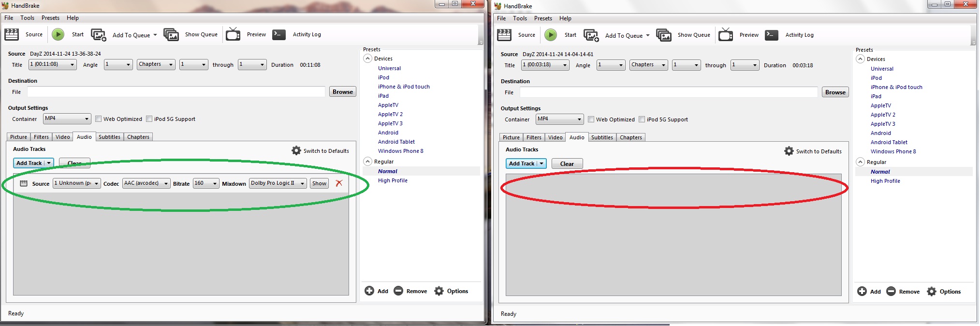Click Add preset plus icon in left window
Image resolution: width=980 pixels, height=326 pixels.
pyautogui.click(x=369, y=291)
